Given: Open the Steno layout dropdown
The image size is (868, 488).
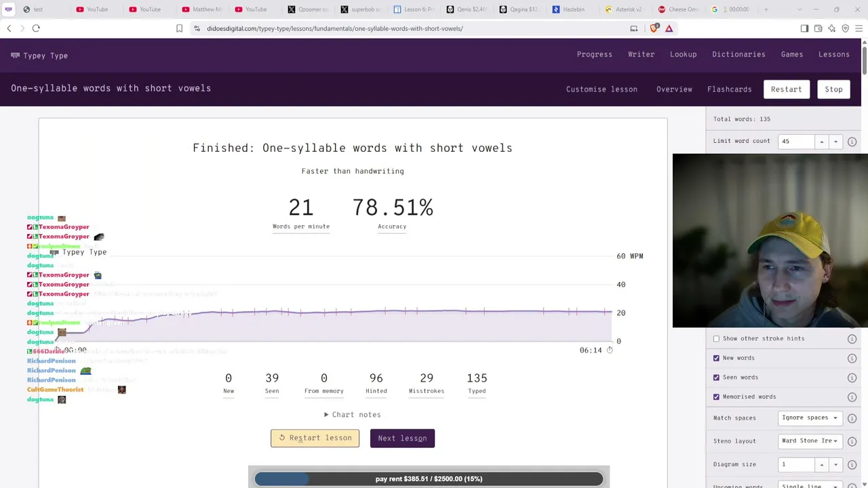Looking at the screenshot, I should point(810,441).
